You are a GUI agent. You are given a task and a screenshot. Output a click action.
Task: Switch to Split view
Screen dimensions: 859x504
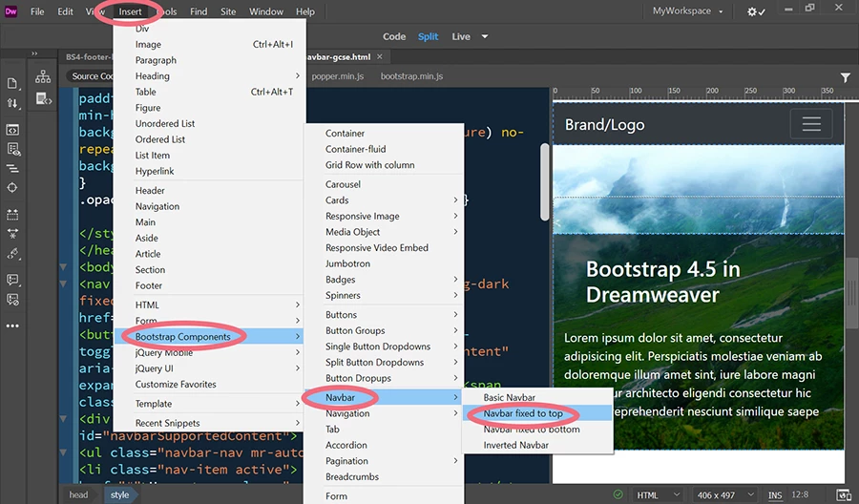click(x=428, y=36)
